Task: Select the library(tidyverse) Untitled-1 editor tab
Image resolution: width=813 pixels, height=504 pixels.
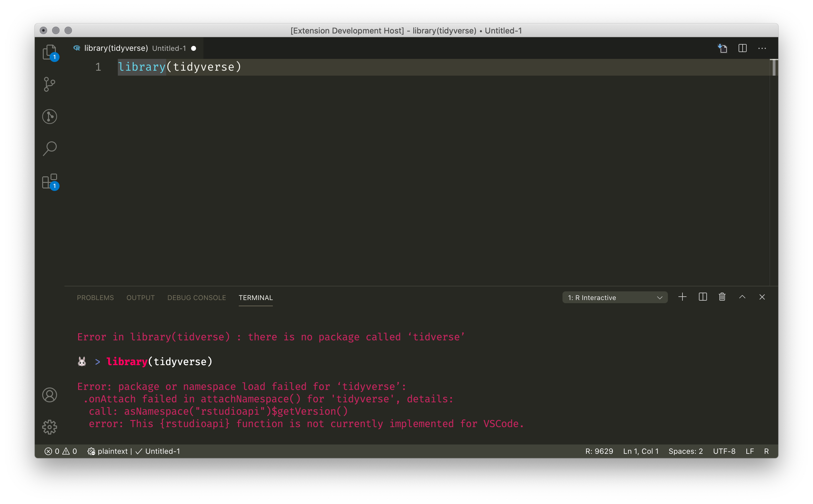Action: point(134,48)
